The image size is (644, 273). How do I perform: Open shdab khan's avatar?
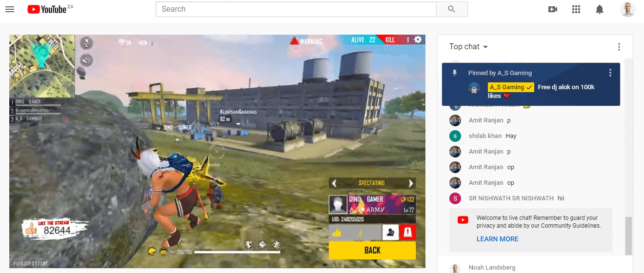(455, 136)
